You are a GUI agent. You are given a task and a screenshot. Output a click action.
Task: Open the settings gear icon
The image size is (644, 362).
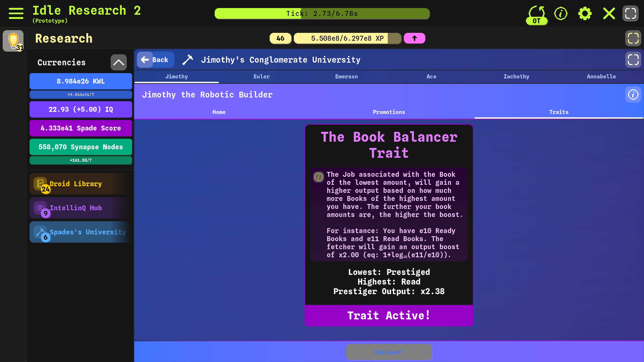coord(585,13)
